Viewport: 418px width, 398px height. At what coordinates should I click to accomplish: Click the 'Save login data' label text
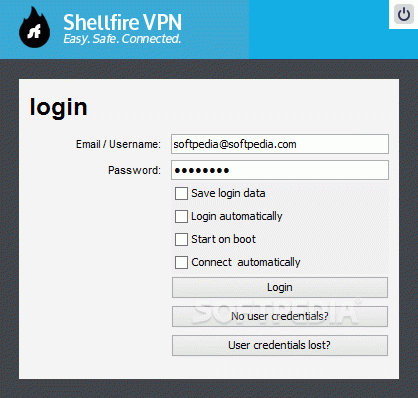(228, 193)
